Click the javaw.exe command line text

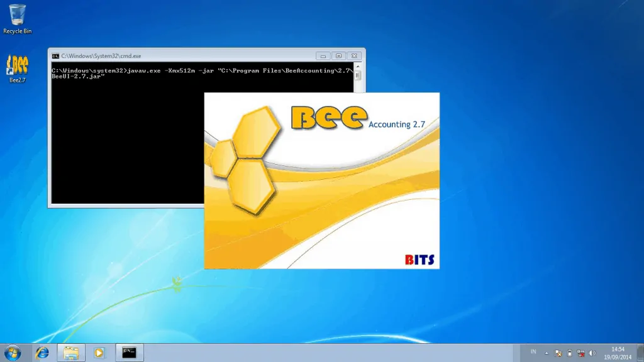(x=202, y=74)
